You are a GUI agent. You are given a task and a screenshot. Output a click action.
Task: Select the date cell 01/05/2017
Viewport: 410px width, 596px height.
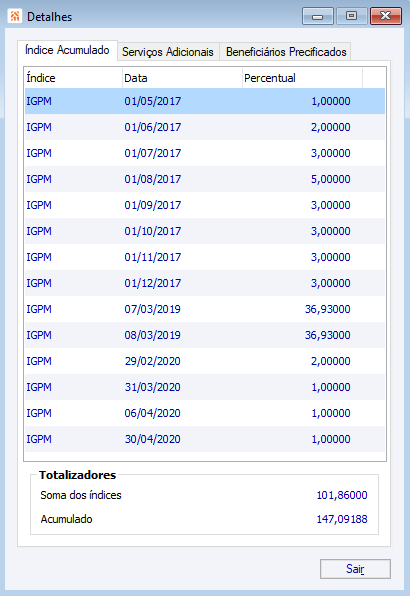pyautogui.click(x=152, y=101)
